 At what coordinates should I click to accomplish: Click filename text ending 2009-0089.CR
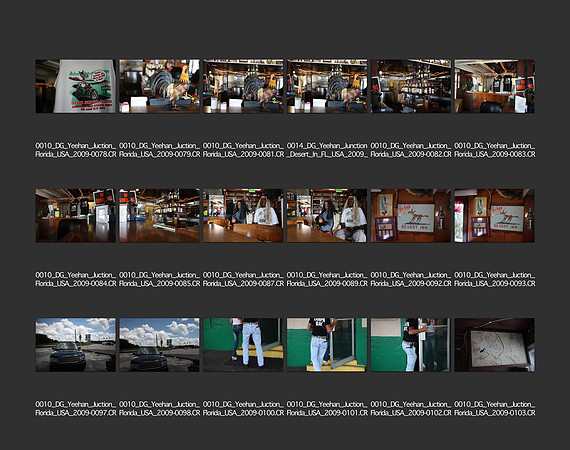pos(327,279)
